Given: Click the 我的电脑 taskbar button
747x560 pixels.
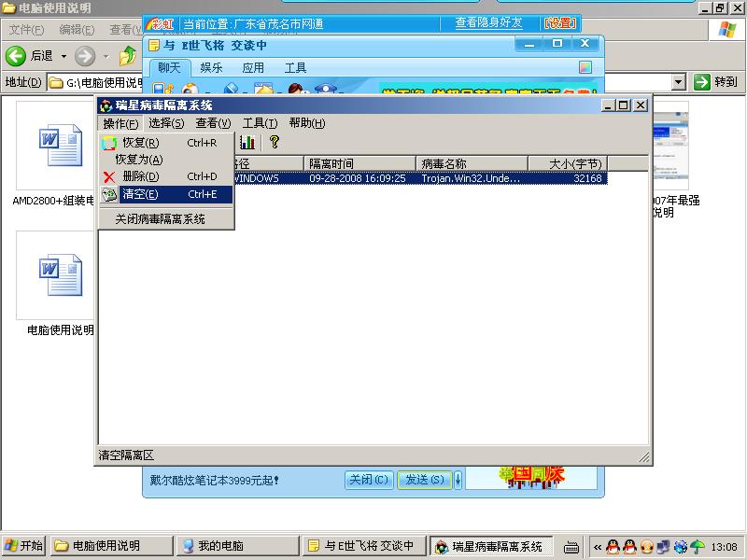Looking at the screenshot, I should 238,546.
